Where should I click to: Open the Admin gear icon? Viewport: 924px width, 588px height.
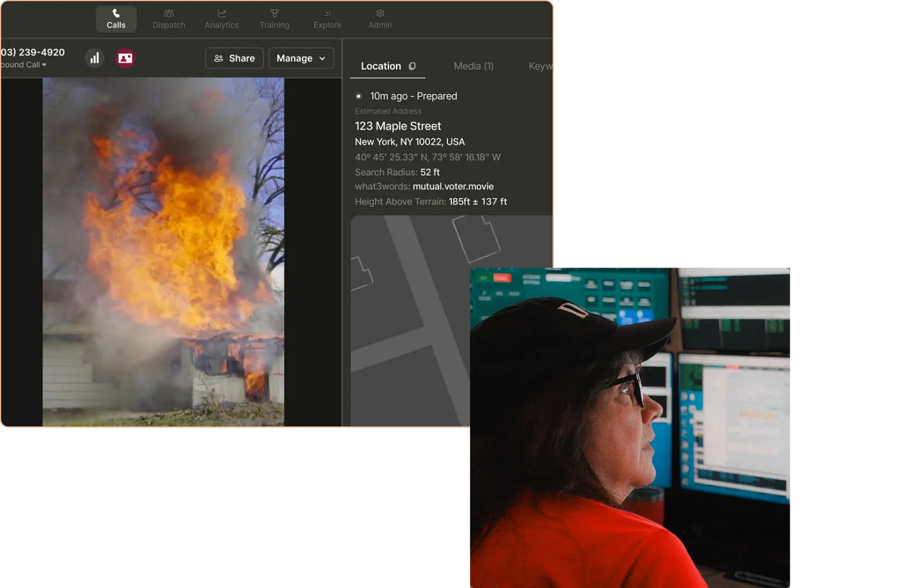[x=379, y=13]
